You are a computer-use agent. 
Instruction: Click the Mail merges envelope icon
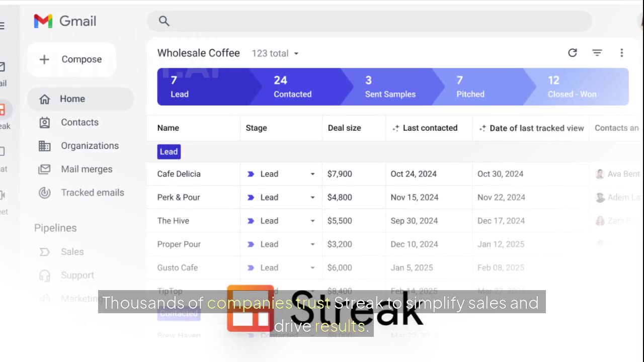(x=45, y=169)
